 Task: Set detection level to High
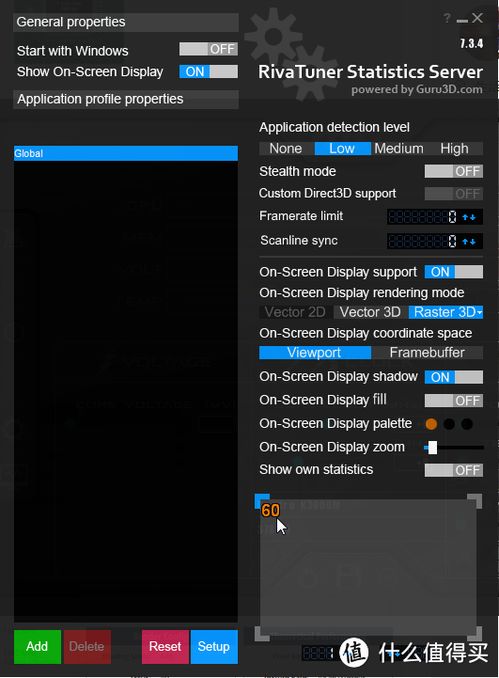coord(454,149)
